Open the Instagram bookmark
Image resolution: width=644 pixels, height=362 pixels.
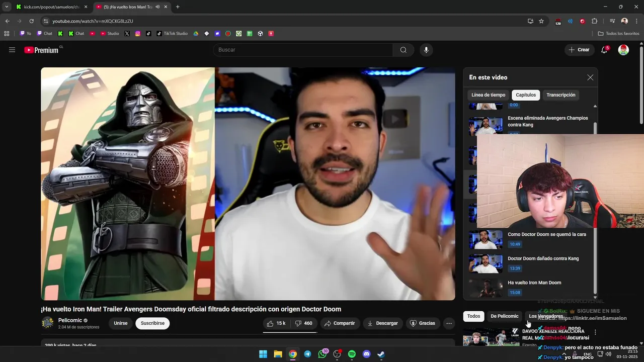click(138, 34)
